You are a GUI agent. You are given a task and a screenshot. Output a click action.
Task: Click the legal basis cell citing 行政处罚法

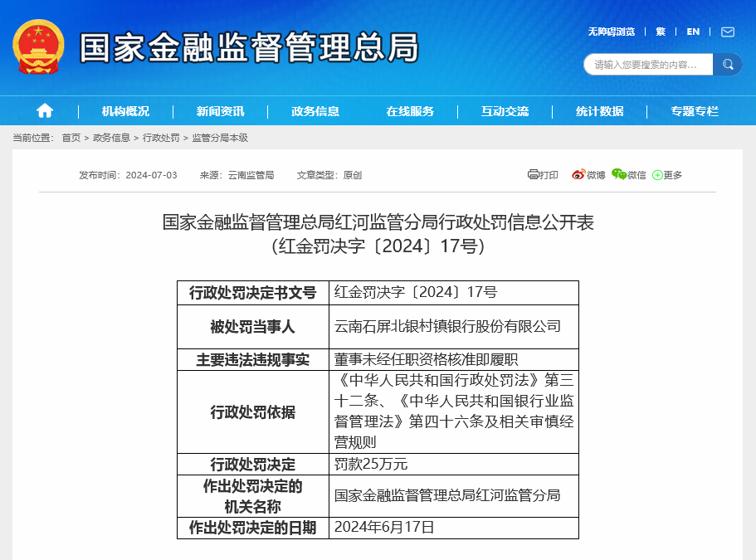point(454,411)
